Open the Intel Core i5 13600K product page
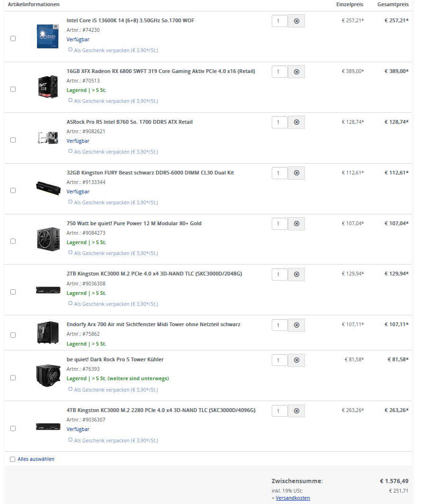This screenshot has width=423, height=504. pos(130,20)
